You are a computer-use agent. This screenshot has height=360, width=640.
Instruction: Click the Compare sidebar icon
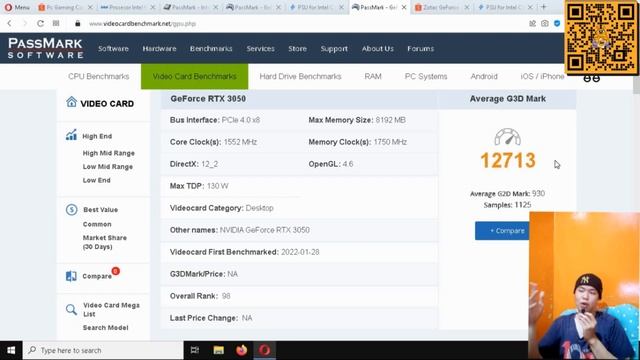71,276
